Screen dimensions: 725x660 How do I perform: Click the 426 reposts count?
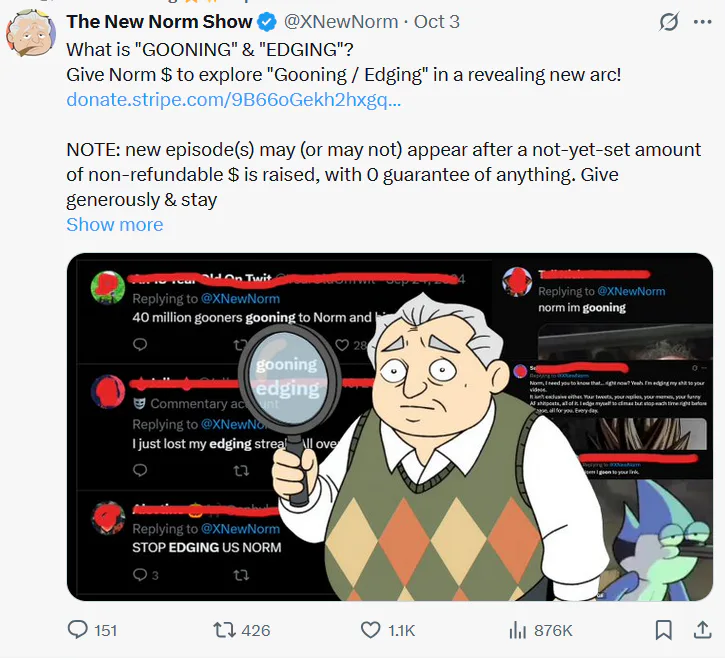coord(256,630)
